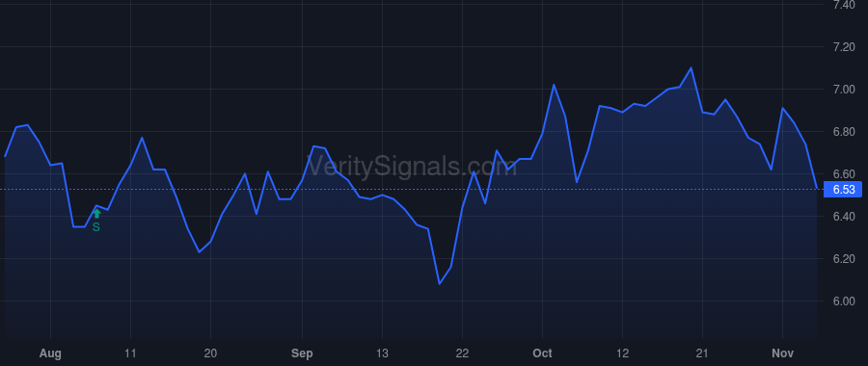Select the 20 date tick before Sep

[210, 353]
